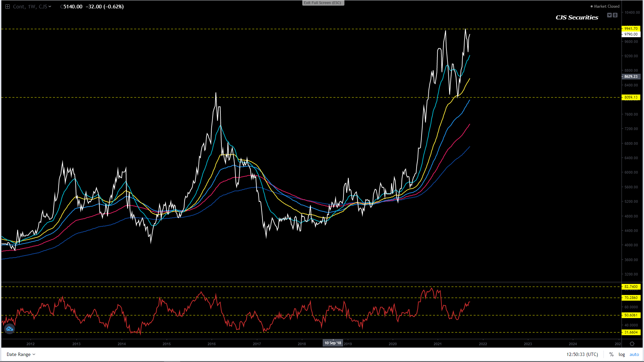Viewport: 644px width, 362px height.
Task: Toggle percent scale mode
Action: tap(611, 354)
